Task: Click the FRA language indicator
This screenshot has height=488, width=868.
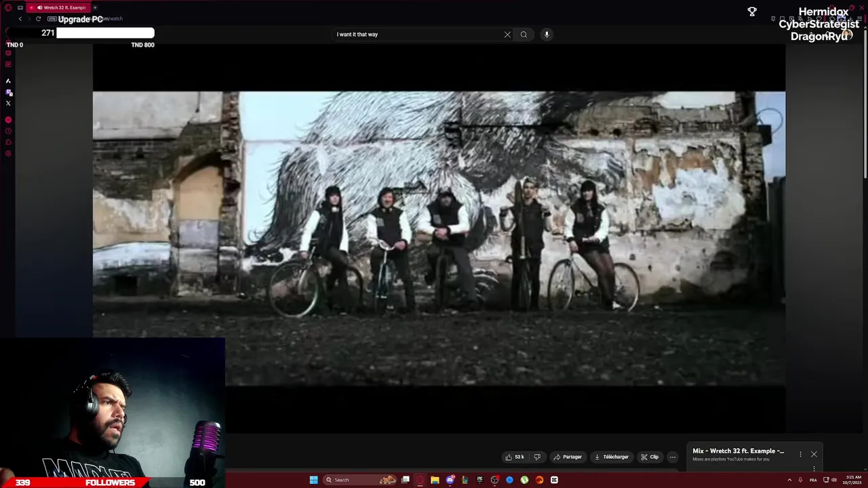Action: (x=813, y=480)
